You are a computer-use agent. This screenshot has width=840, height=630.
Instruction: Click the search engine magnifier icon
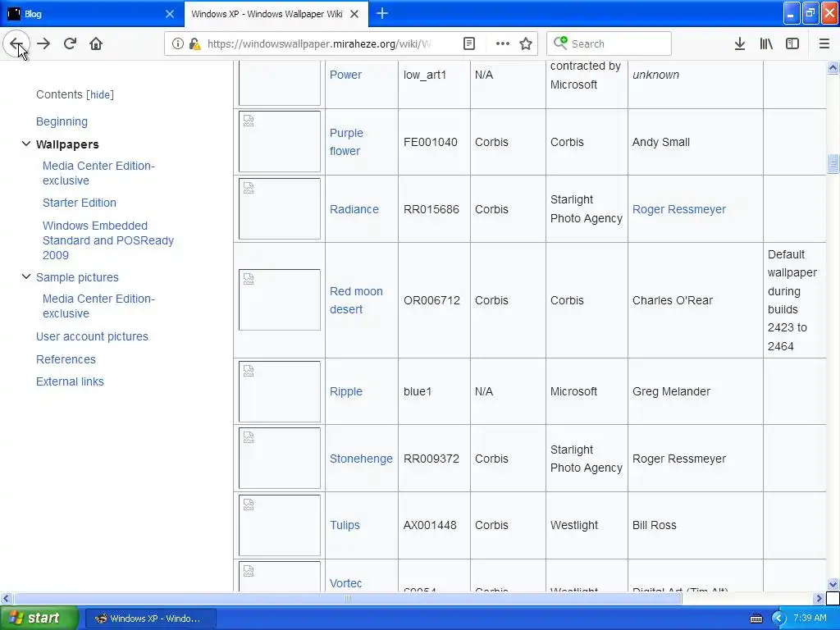click(560, 43)
